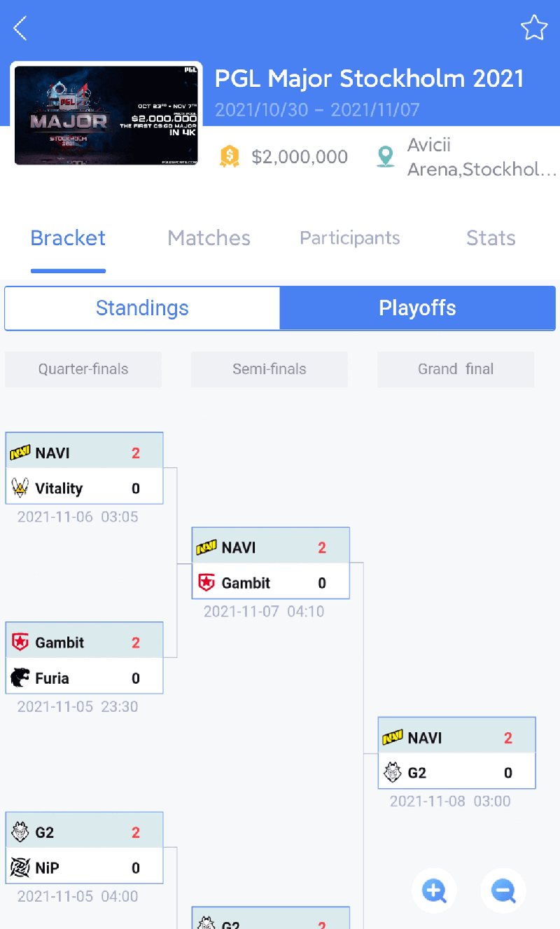Open the Gambit vs Furia quarter-final match
Image resolution: width=560 pixels, height=929 pixels.
click(x=84, y=659)
